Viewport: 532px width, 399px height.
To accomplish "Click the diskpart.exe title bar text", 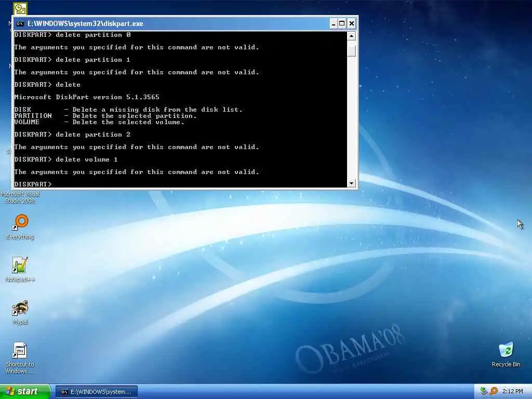I will [85, 23].
